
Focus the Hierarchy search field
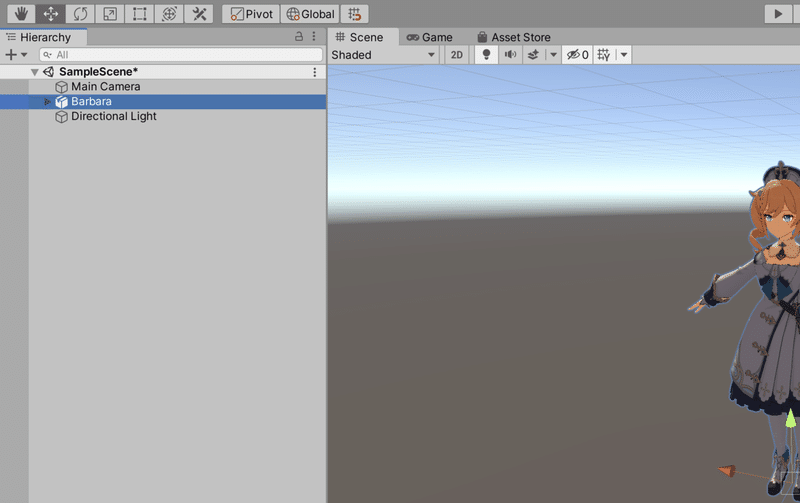coord(181,55)
